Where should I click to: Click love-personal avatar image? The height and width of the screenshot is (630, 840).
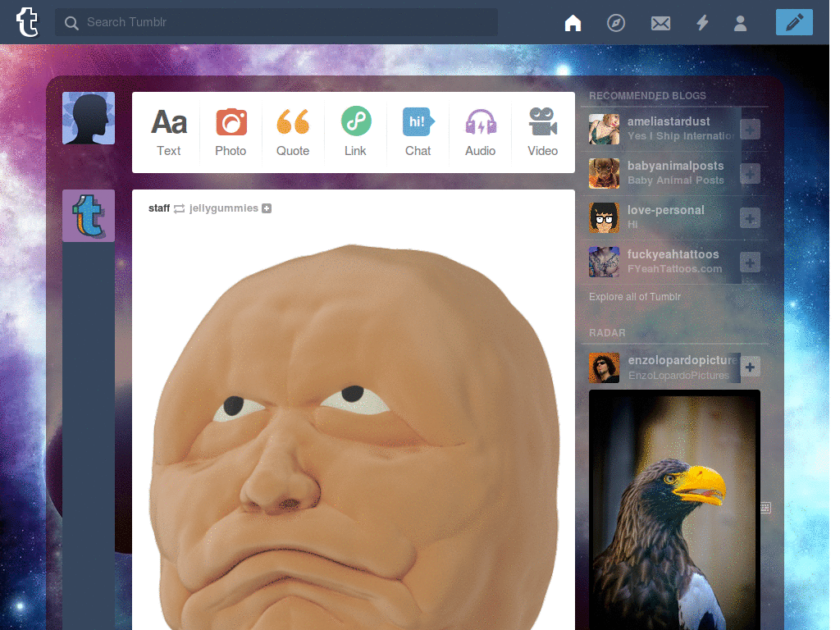point(604,218)
